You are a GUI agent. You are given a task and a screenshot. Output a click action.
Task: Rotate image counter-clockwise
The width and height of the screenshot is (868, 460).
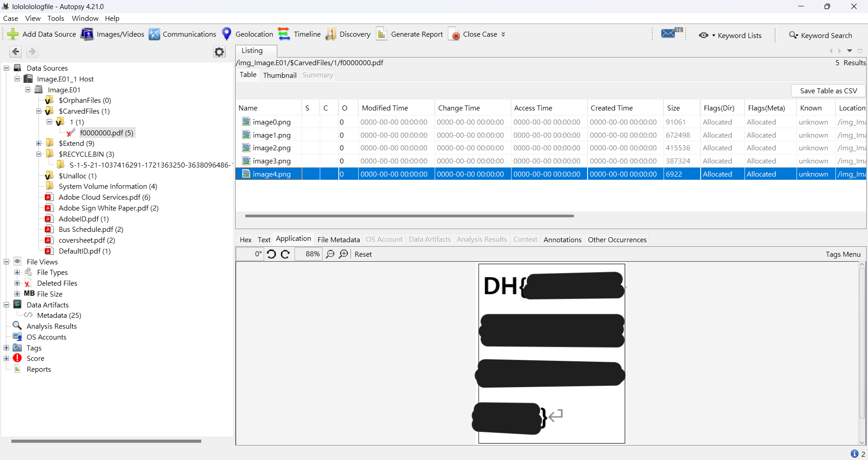271,254
